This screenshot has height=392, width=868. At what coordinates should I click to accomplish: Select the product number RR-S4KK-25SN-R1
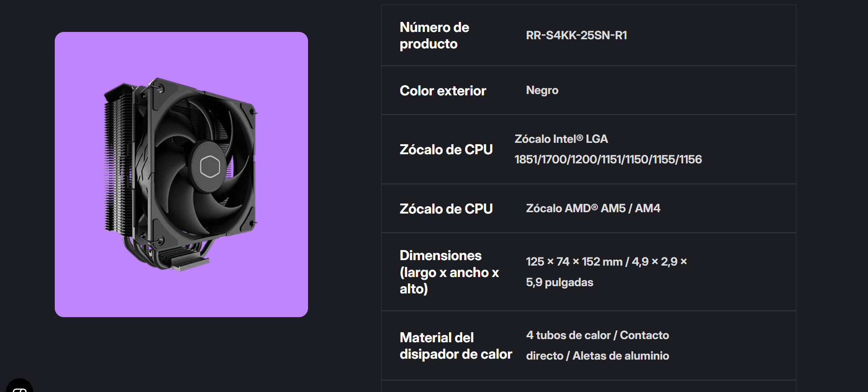576,35
